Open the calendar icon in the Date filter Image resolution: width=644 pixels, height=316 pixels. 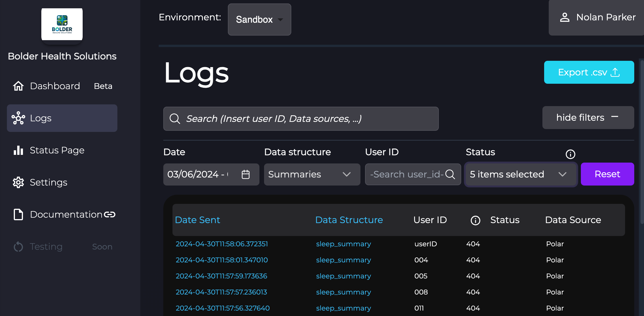pos(246,174)
